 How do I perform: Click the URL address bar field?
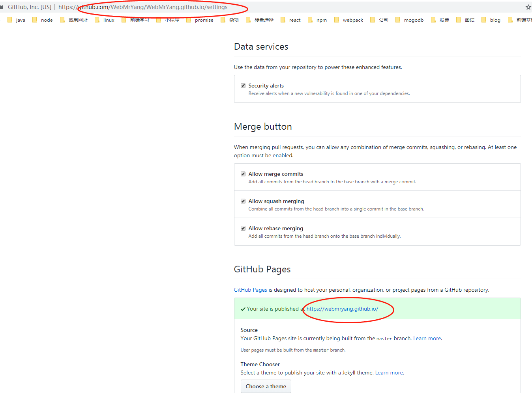(x=276, y=7)
